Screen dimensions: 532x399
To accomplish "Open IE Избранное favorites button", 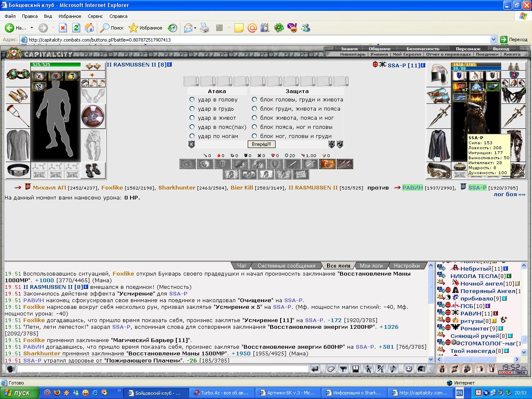I will click(145, 28).
